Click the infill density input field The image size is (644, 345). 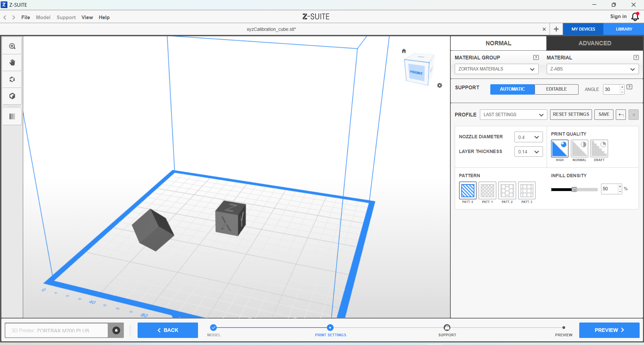(609, 189)
